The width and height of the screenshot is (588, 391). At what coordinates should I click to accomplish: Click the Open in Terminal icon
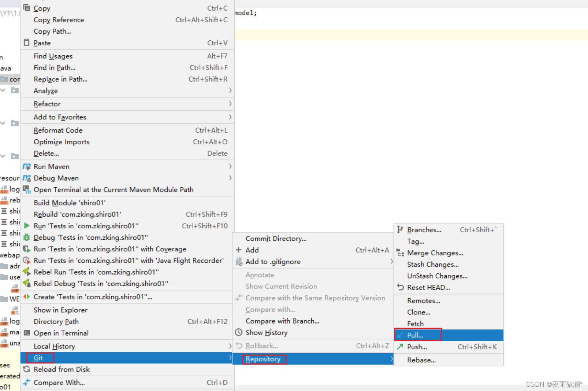pos(26,333)
